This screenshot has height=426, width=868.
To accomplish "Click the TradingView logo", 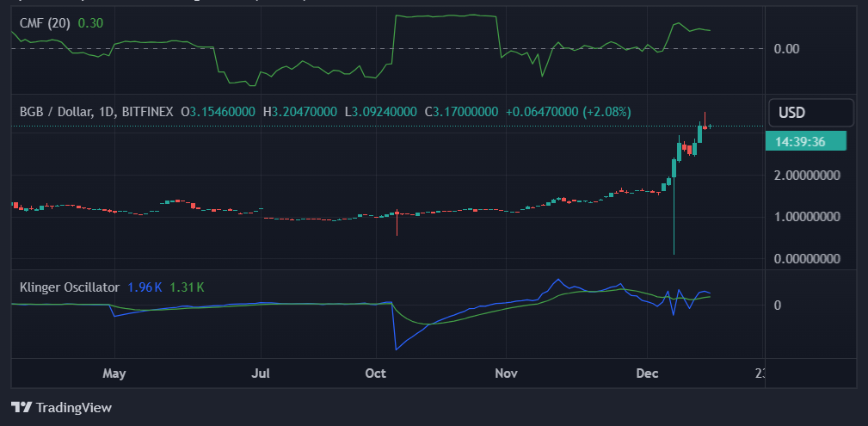I will tap(61, 407).
